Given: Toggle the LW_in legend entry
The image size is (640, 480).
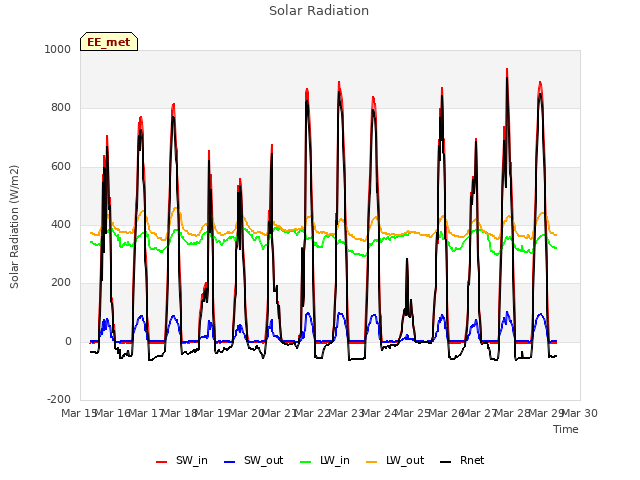Looking at the screenshot, I should (325, 460).
